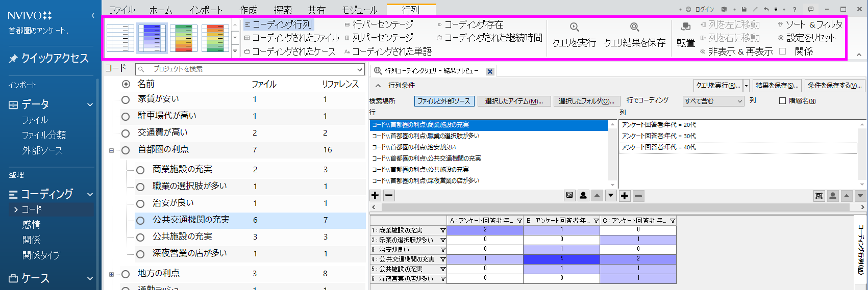Click the ログイン account icon
Screen dimensions: 868x290
(x=688, y=9)
